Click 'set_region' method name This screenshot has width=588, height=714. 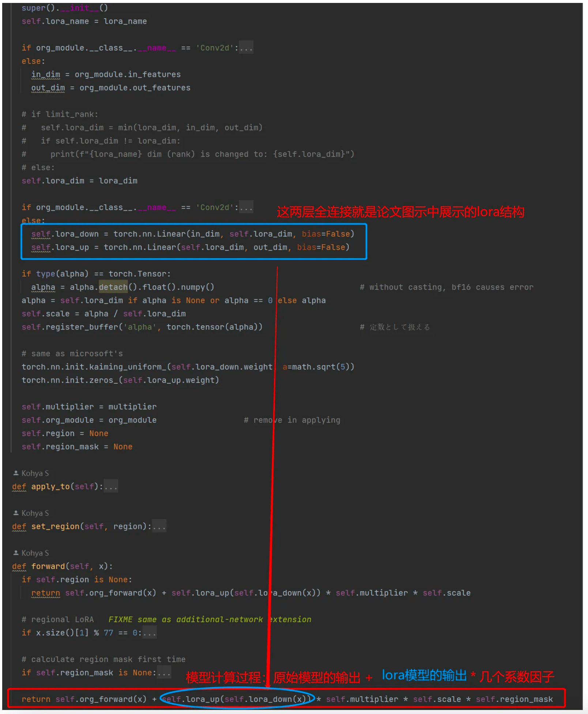55,526
